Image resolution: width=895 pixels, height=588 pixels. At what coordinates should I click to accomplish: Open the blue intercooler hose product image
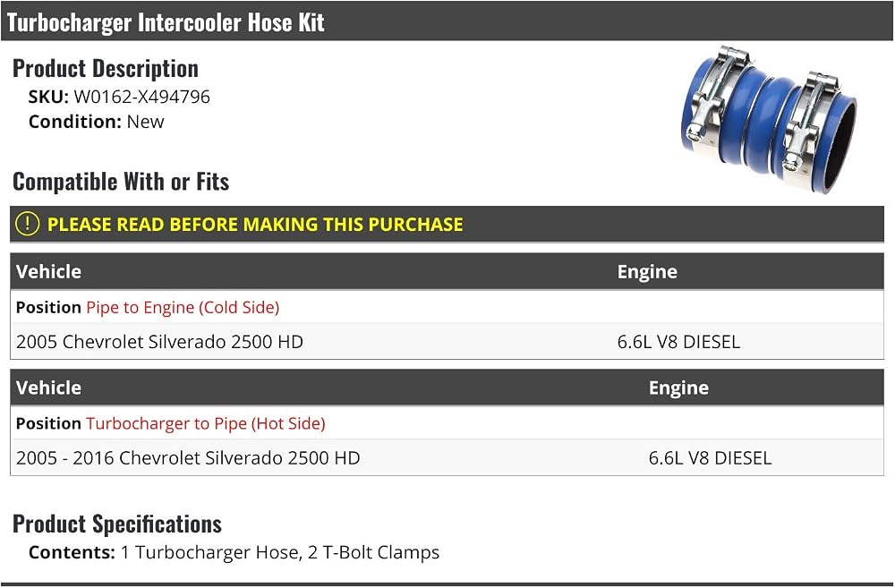pyautogui.click(x=769, y=118)
